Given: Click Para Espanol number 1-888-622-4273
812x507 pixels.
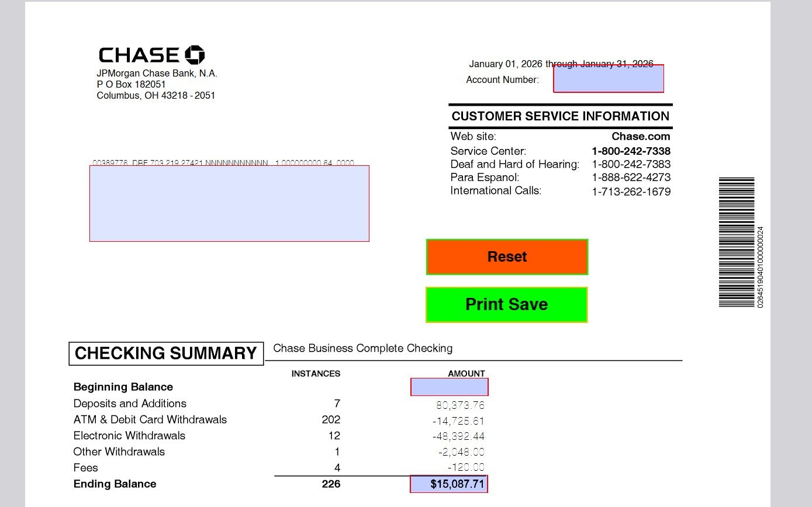Looking at the screenshot, I should coord(631,178).
